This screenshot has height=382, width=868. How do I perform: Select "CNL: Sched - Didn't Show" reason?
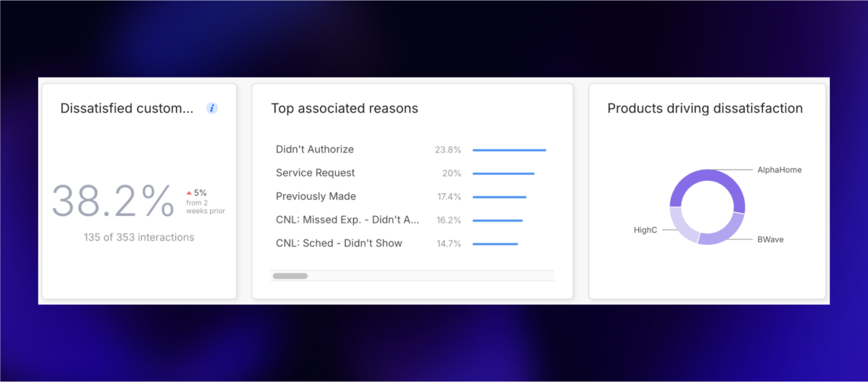(x=339, y=244)
